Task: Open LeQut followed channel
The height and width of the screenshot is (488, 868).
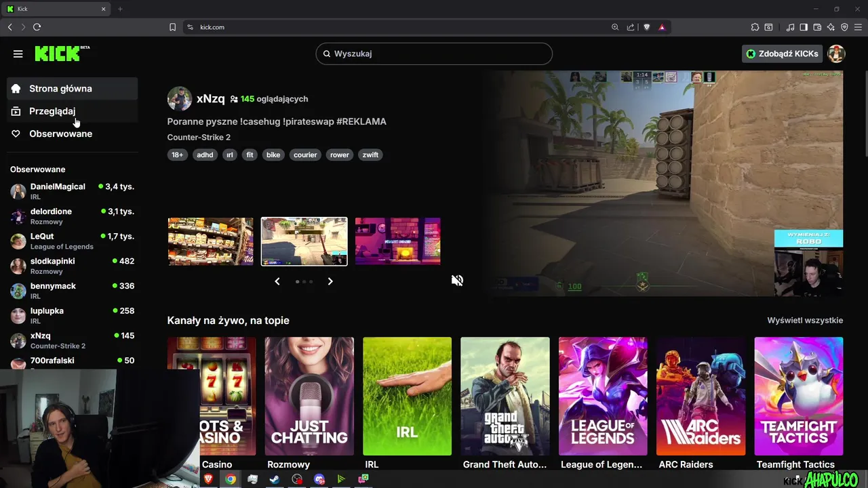Action: [73, 241]
